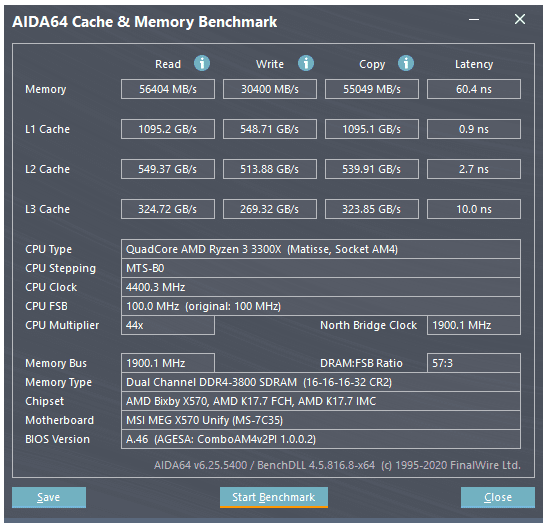Click DRAM:FSB Ratio value 57:3
Screen dimensions: 551x529
(x=474, y=363)
